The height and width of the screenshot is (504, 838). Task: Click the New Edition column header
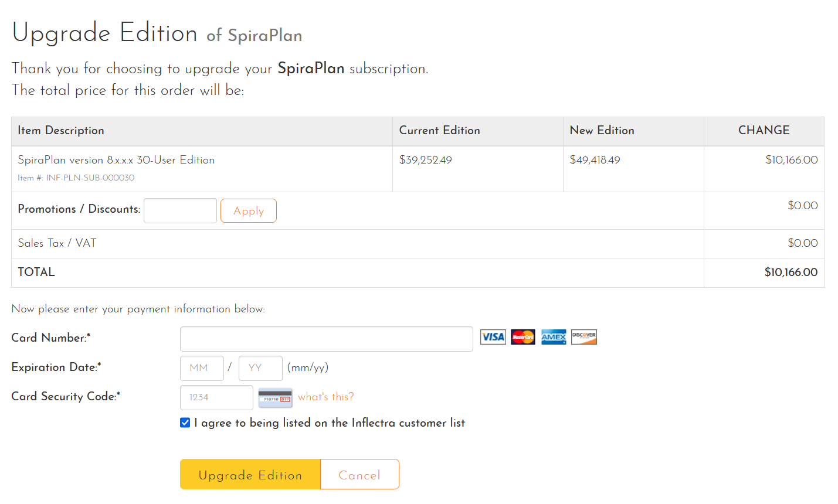tap(602, 131)
